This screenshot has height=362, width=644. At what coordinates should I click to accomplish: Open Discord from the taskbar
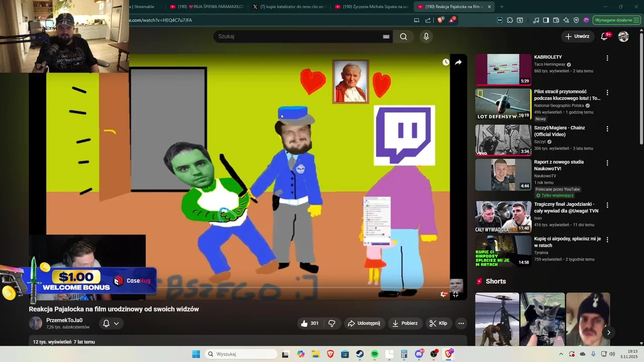[419, 354]
